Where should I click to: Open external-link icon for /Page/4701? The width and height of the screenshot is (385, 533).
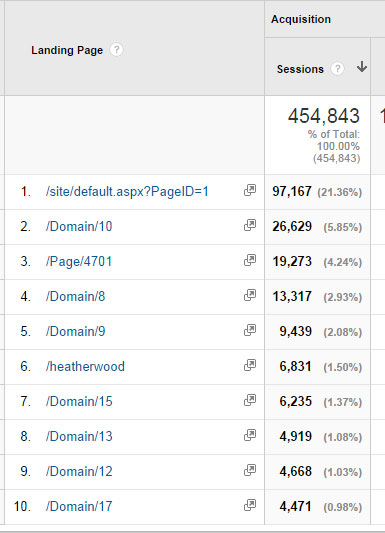[250, 260]
